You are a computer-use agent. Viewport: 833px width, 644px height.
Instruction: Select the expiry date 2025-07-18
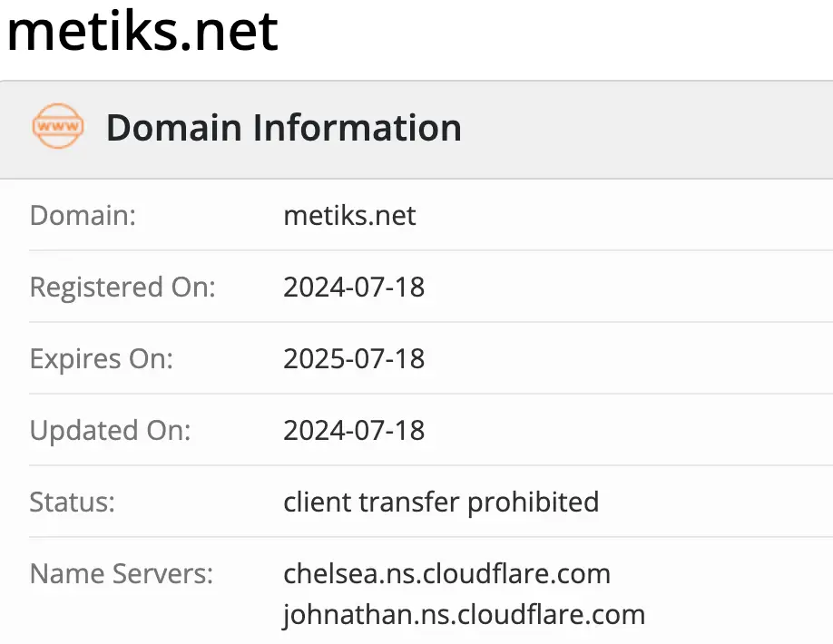pyautogui.click(x=354, y=359)
